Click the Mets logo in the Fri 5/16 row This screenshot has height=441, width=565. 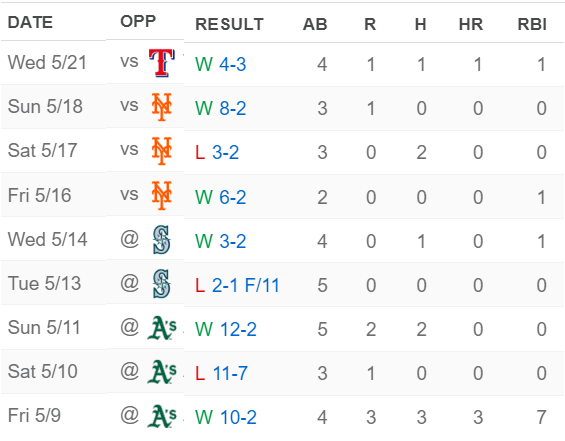[x=162, y=195]
